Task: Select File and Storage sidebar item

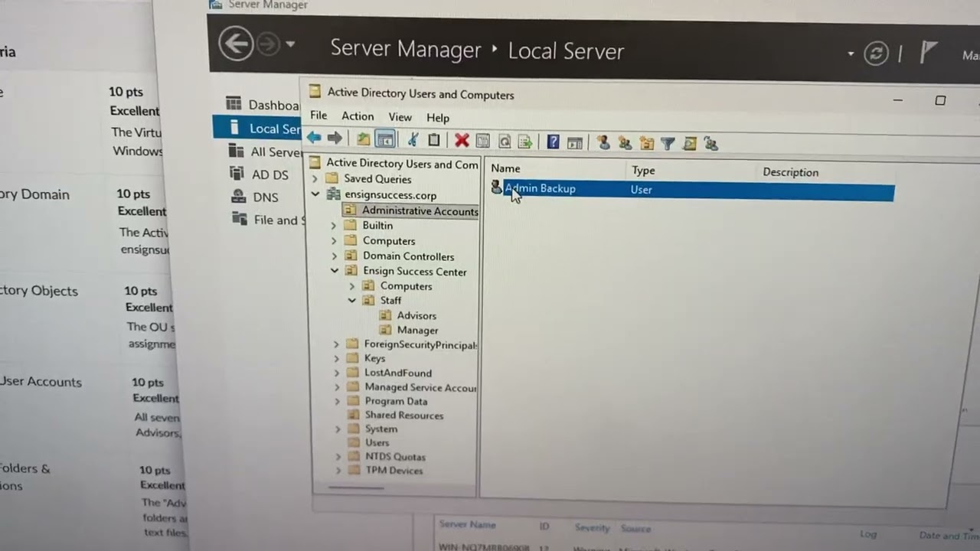Action: [x=268, y=220]
